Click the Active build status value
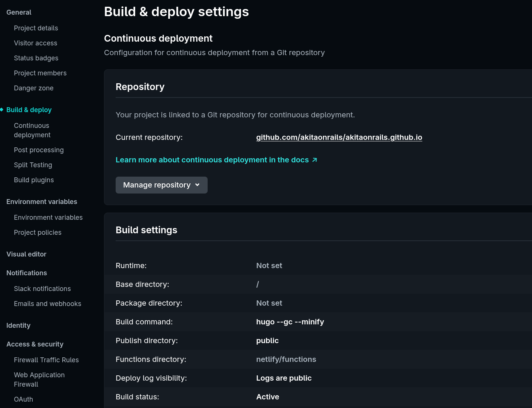The width and height of the screenshot is (532, 408). pos(268,397)
